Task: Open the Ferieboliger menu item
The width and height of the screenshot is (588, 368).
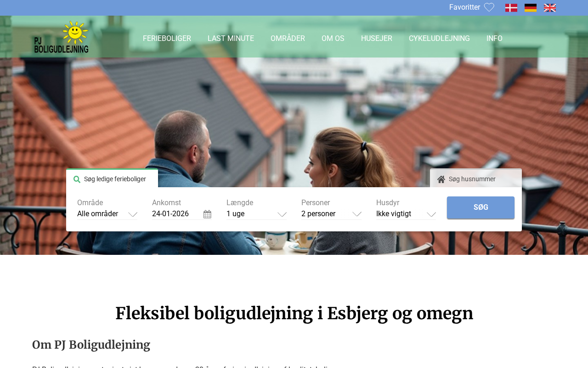Action: point(167,39)
